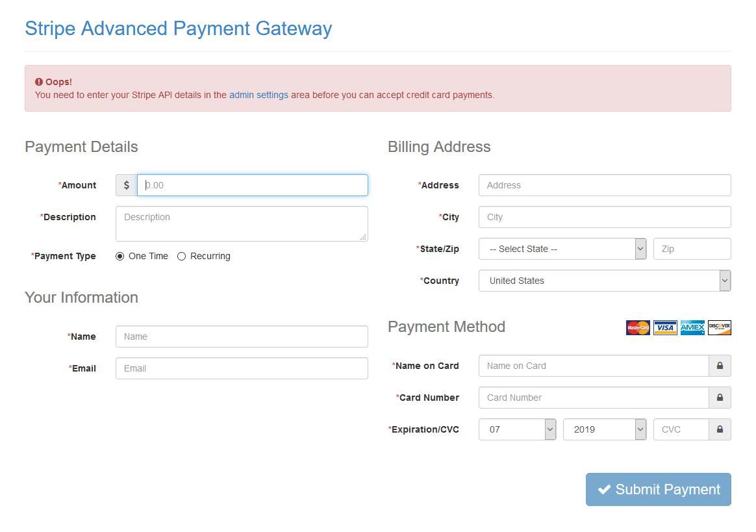756x532 pixels.
Task: Click the Zip code field
Action: [x=692, y=249]
